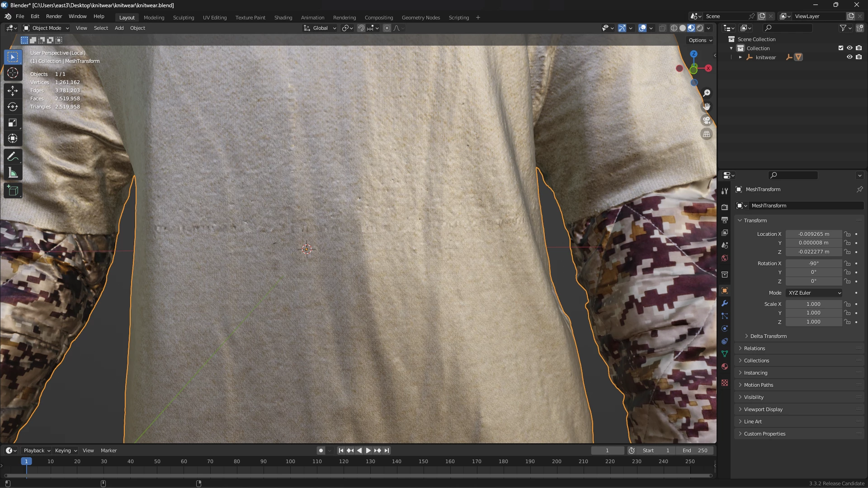This screenshot has width=868, height=488.
Task: Click the Location X value field
Action: [813, 234]
